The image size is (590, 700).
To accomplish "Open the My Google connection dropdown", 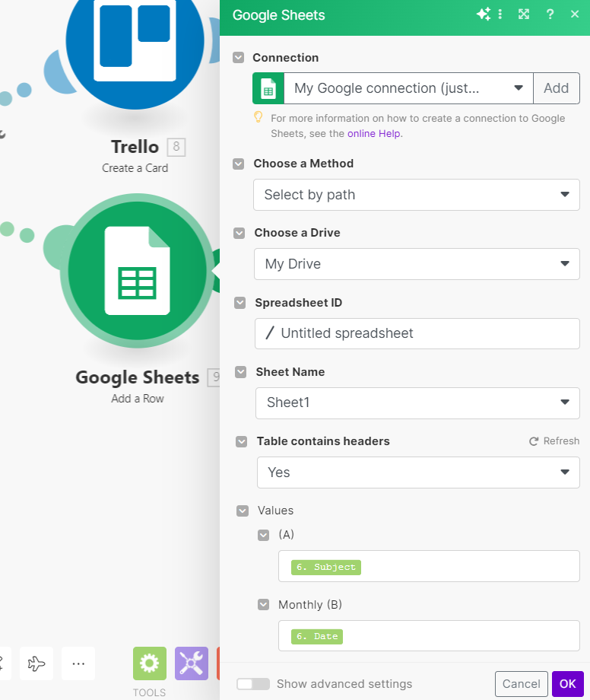I will coord(408,88).
